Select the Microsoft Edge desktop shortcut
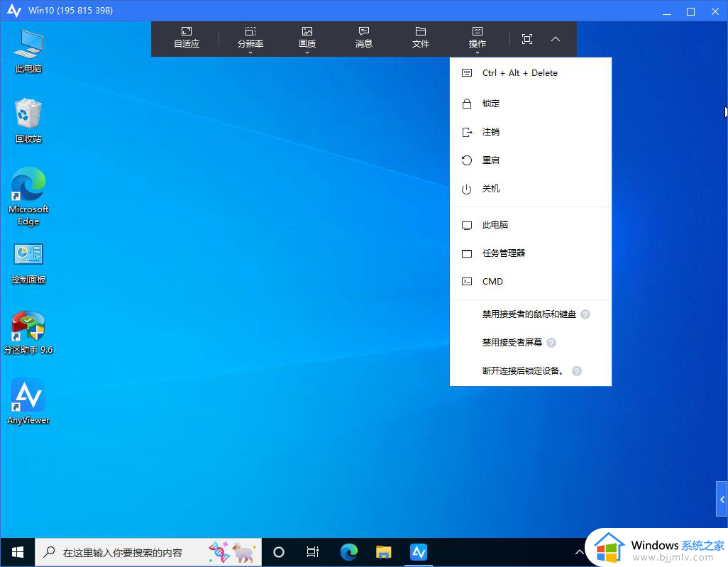Image resolution: width=728 pixels, height=567 pixels. pos(28,197)
